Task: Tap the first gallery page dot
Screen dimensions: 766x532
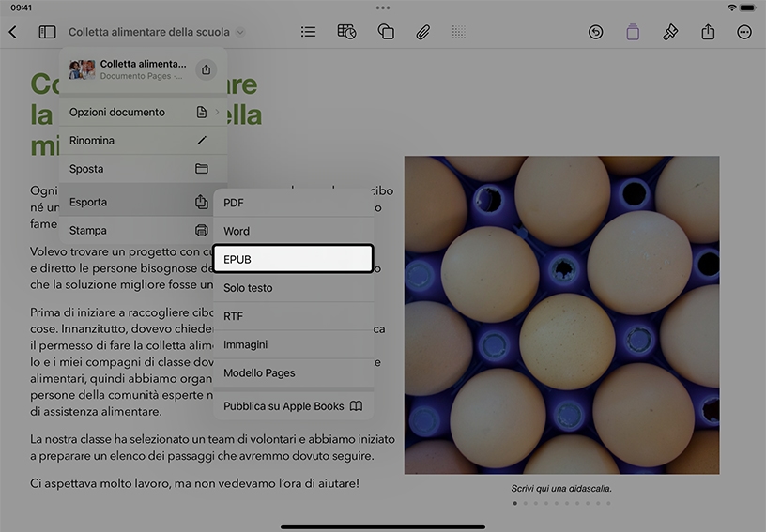Action: point(515,503)
